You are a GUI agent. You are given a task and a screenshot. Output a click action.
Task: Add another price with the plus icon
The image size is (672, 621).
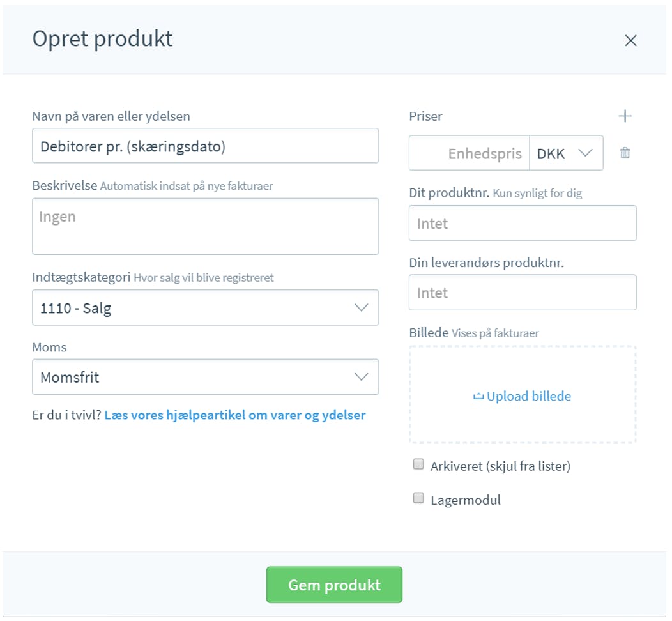point(625,116)
